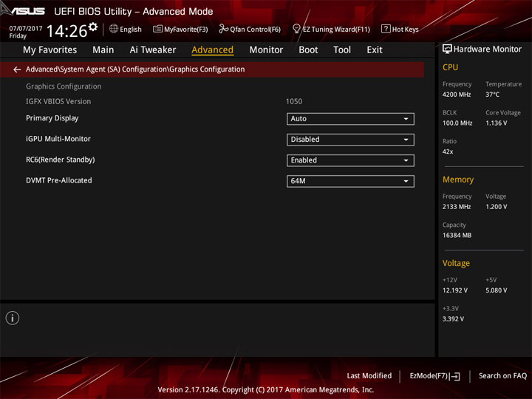Click Search on FAQ
Screen dimensions: 532x399
click(x=502, y=376)
